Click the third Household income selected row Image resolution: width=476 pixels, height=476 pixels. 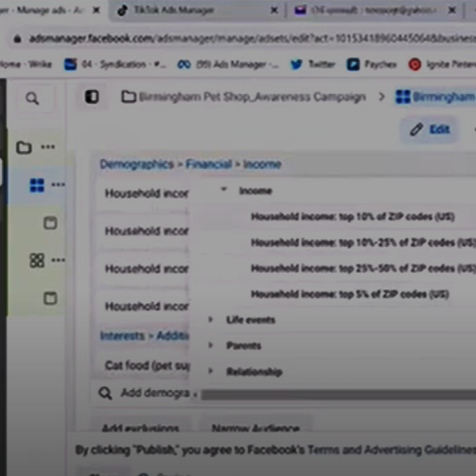143,269
